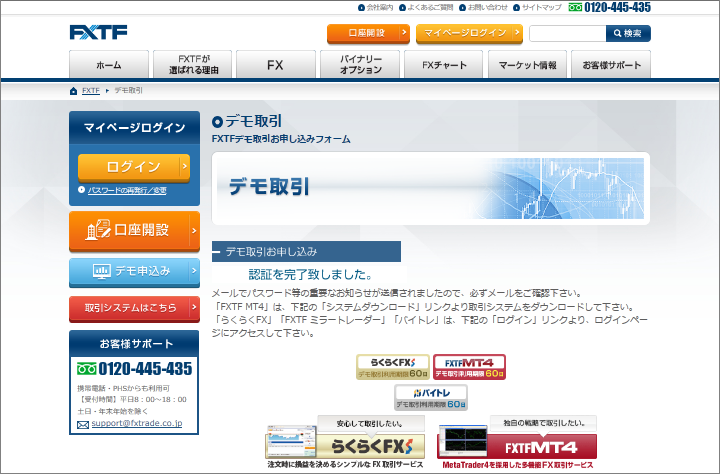Open the お客様サポート navigation tab
Screen dimensions: 720x474
(x=611, y=64)
